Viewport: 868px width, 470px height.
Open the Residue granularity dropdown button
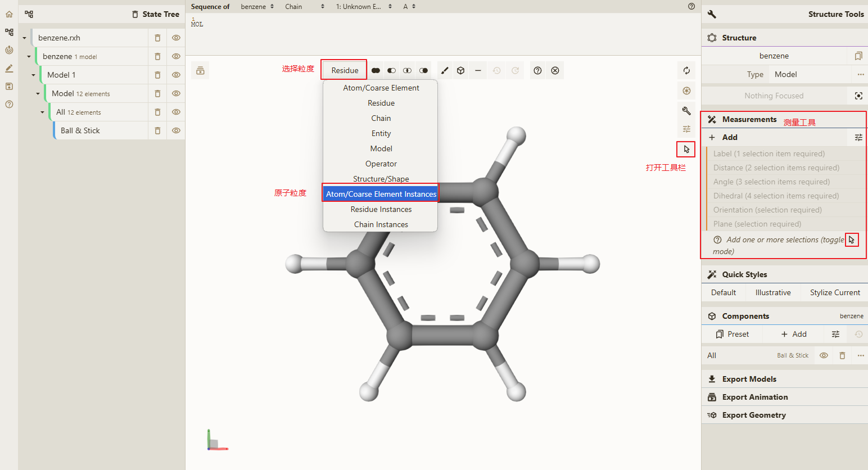click(x=345, y=70)
